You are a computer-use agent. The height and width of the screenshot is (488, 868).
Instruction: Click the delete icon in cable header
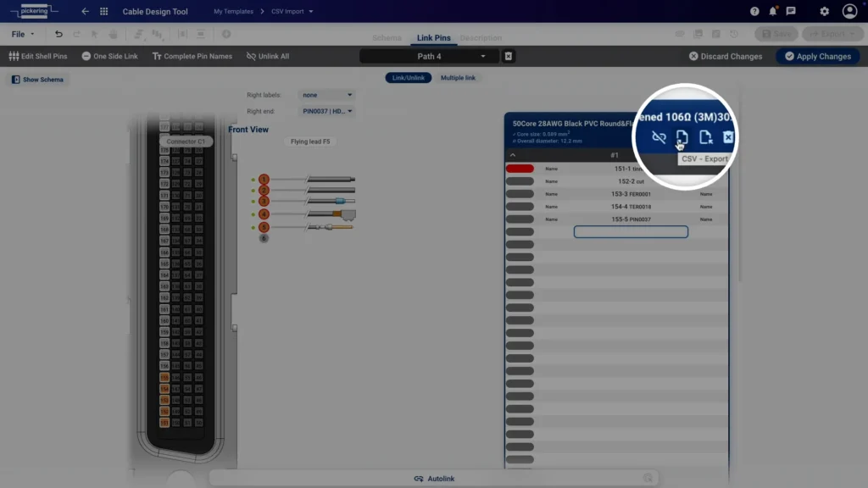pyautogui.click(x=728, y=136)
